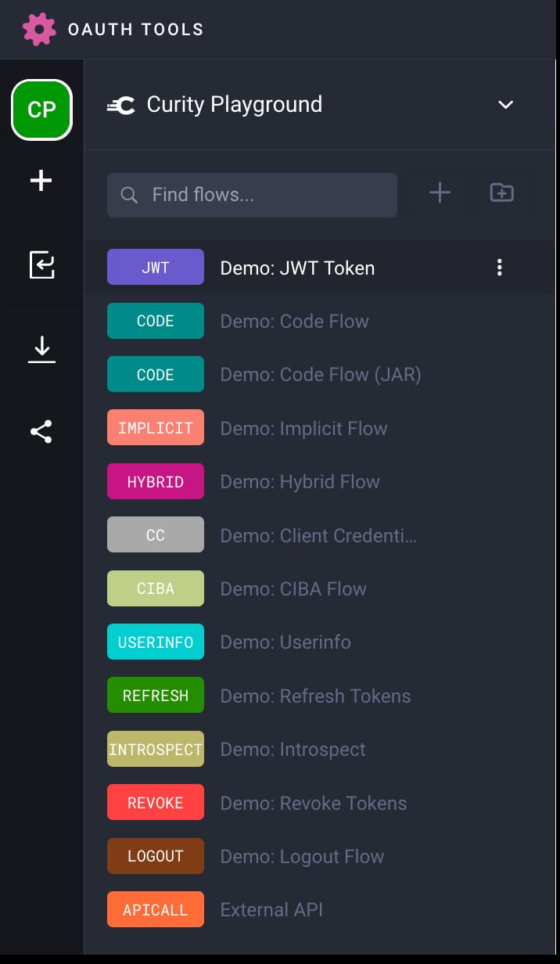560x964 pixels.
Task: Open Demo: Hybrid Flow
Action: (300, 482)
